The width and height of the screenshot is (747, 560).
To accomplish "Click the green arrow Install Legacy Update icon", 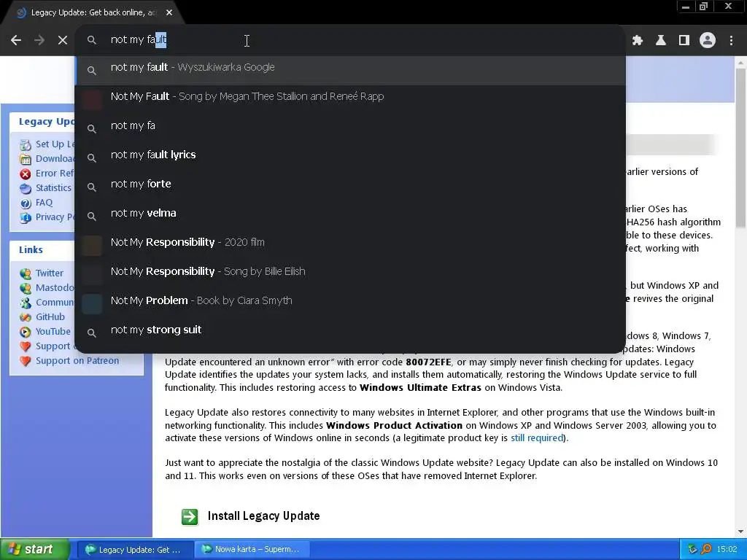I will (190, 517).
